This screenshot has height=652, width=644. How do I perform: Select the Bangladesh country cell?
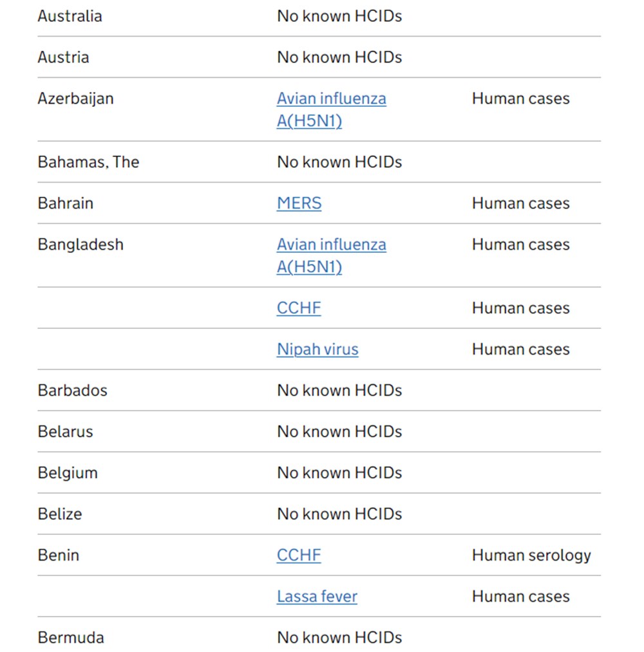[x=80, y=245]
